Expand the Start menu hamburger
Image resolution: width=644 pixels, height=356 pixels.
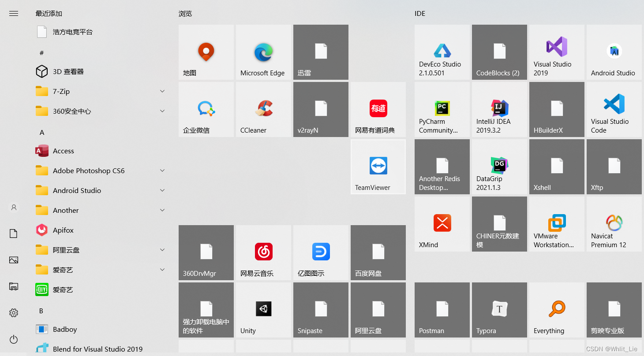[14, 14]
